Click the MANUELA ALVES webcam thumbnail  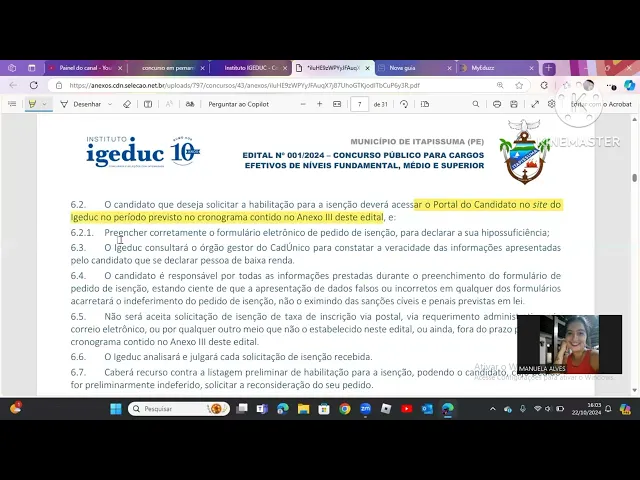pos(569,344)
